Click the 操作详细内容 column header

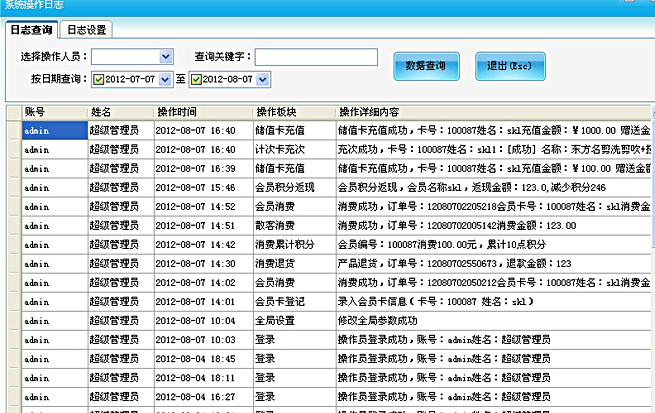point(490,111)
